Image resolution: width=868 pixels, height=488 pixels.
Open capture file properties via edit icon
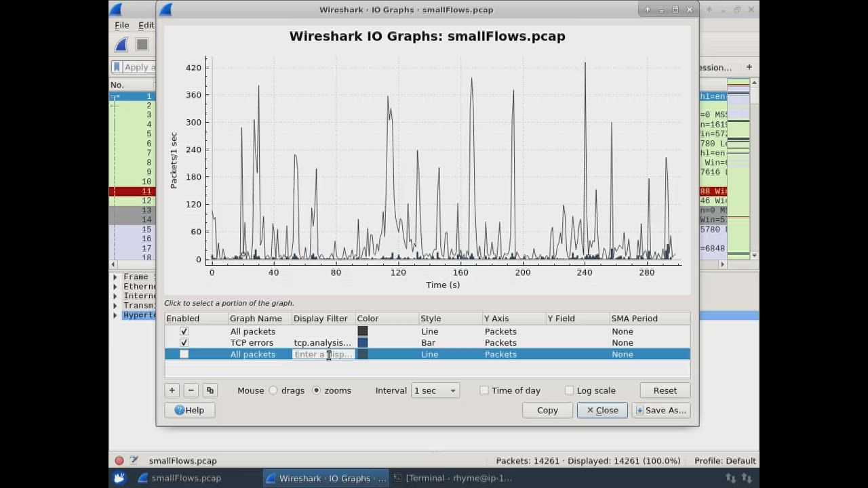pyautogui.click(x=134, y=460)
